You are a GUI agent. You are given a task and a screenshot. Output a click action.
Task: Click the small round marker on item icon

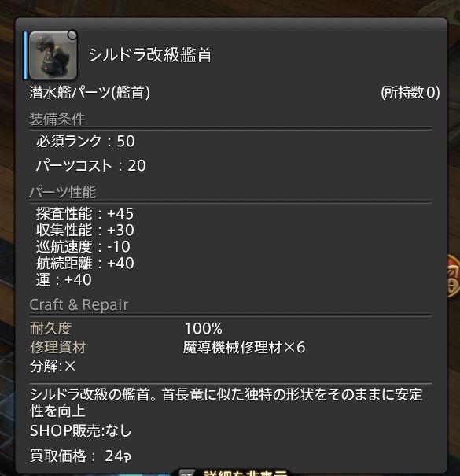[x=72, y=35]
